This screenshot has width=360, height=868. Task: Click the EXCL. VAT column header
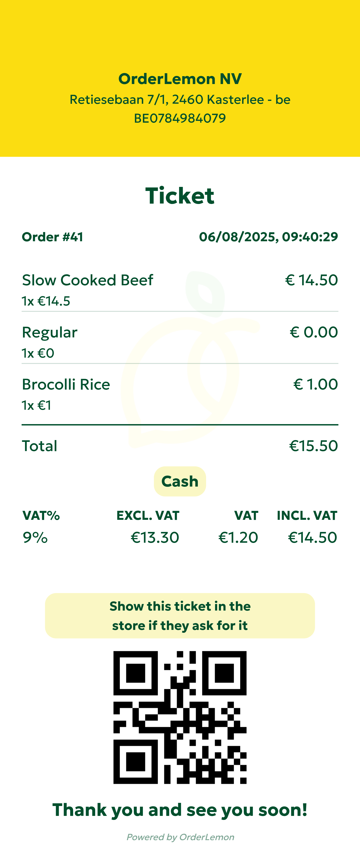(148, 516)
